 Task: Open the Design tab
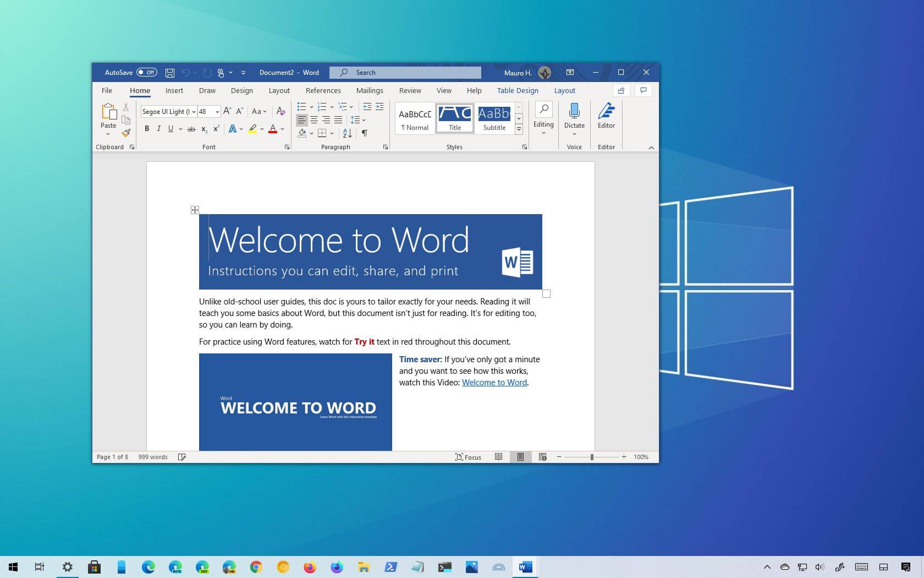[242, 90]
